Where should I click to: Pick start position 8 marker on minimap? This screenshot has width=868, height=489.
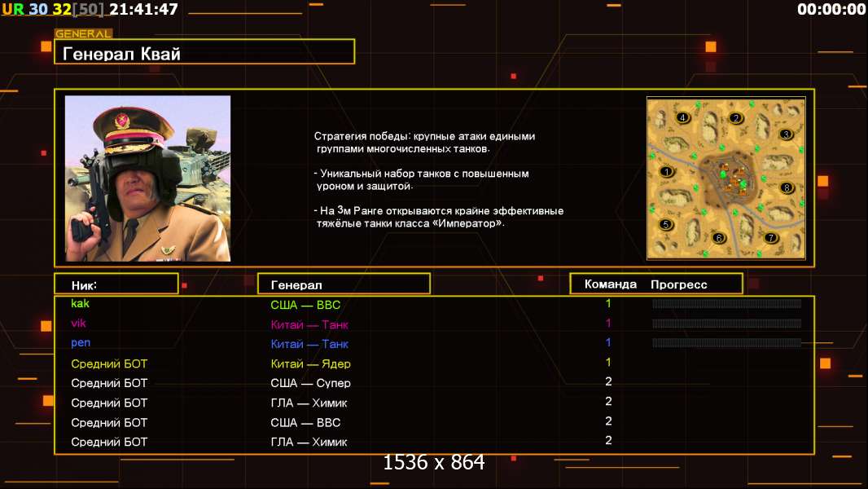pos(787,187)
